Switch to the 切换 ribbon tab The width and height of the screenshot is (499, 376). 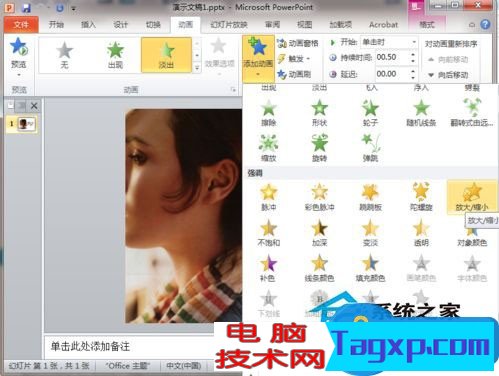[153, 25]
